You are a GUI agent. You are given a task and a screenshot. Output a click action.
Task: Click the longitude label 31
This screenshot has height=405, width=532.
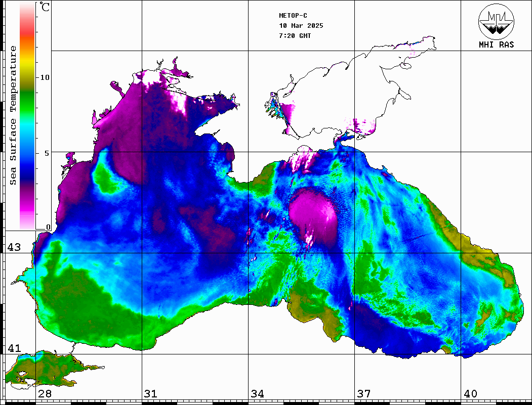[151, 394]
